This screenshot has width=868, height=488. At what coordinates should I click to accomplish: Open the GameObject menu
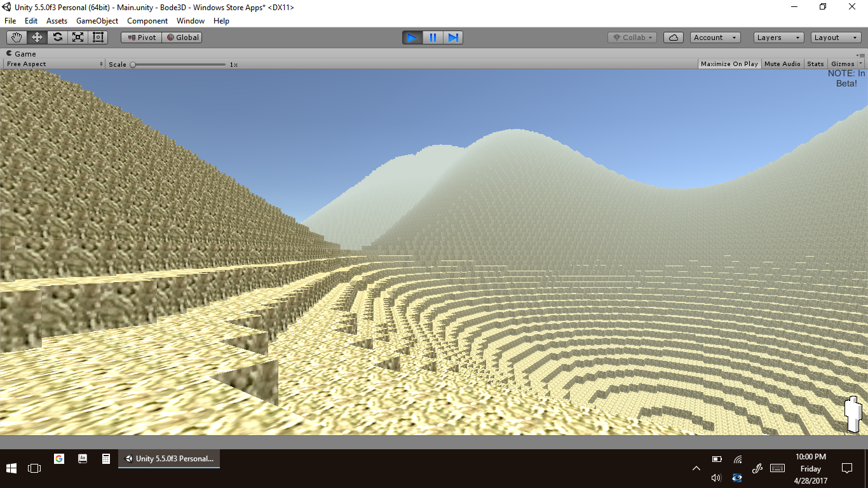[97, 21]
